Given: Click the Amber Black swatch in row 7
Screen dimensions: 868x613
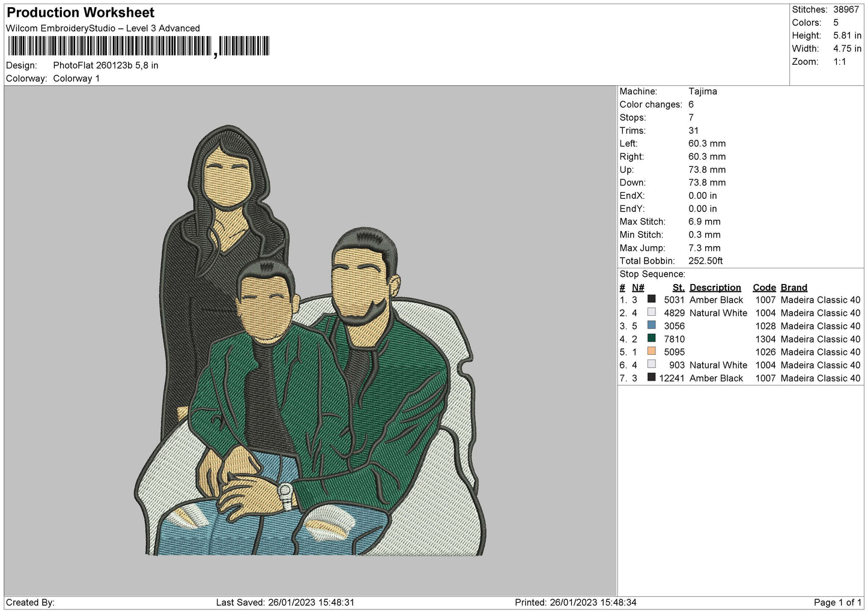Looking at the screenshot, I should (x=651, y=378).
